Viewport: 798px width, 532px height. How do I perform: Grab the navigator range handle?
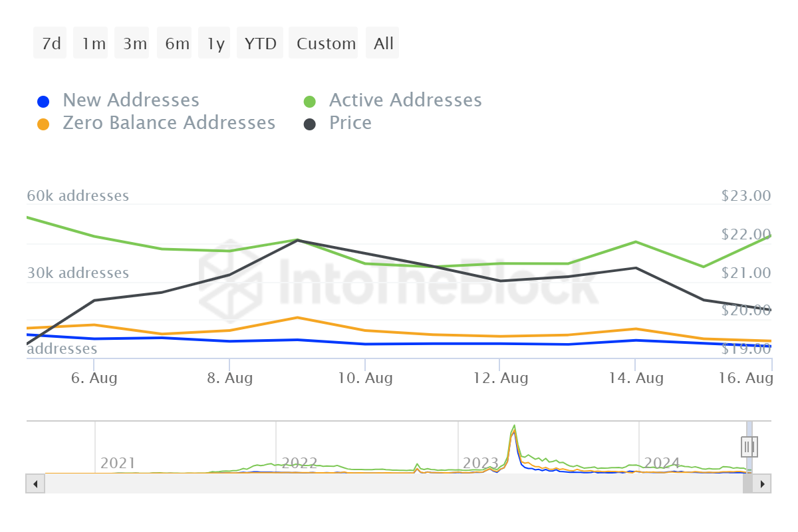[749, 446]
